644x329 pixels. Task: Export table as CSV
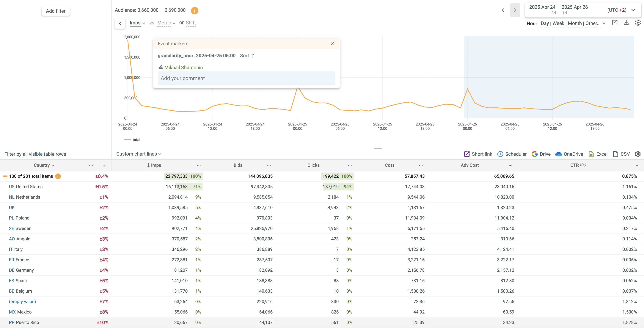(621, 154)
